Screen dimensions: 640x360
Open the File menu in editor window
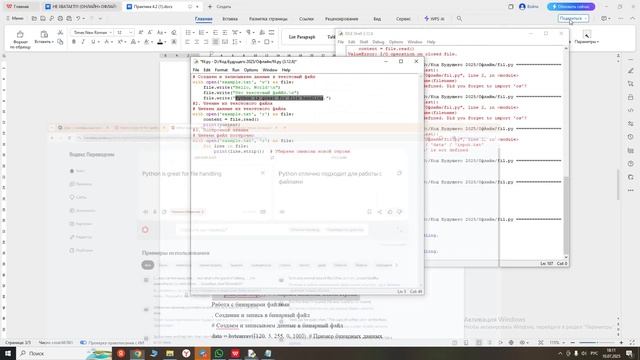click(x=196, y=70)
